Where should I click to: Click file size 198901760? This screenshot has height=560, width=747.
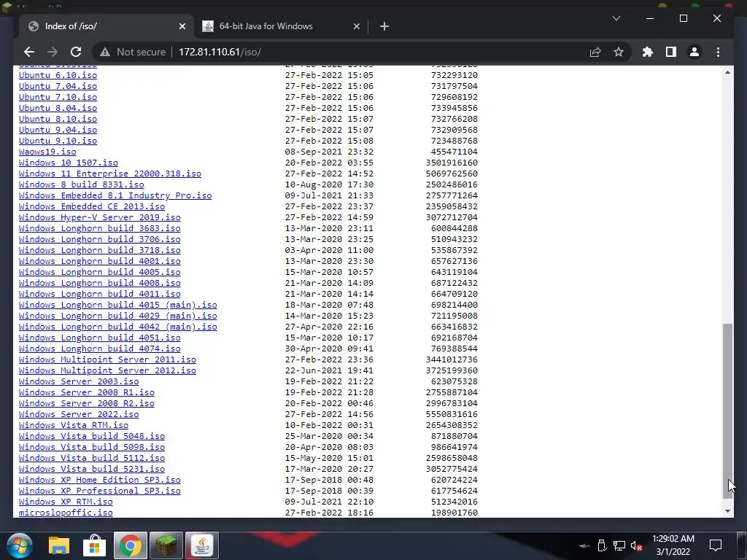click(x=454, y=513)
